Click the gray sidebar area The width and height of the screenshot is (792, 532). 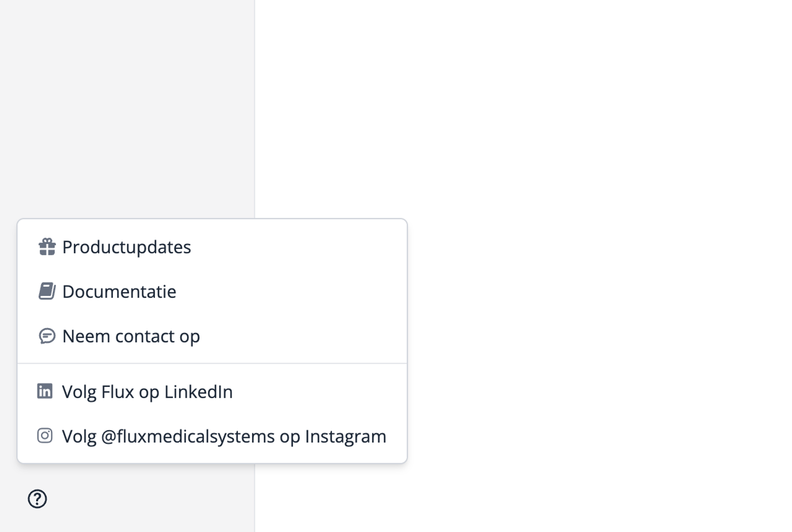(124, 99)
